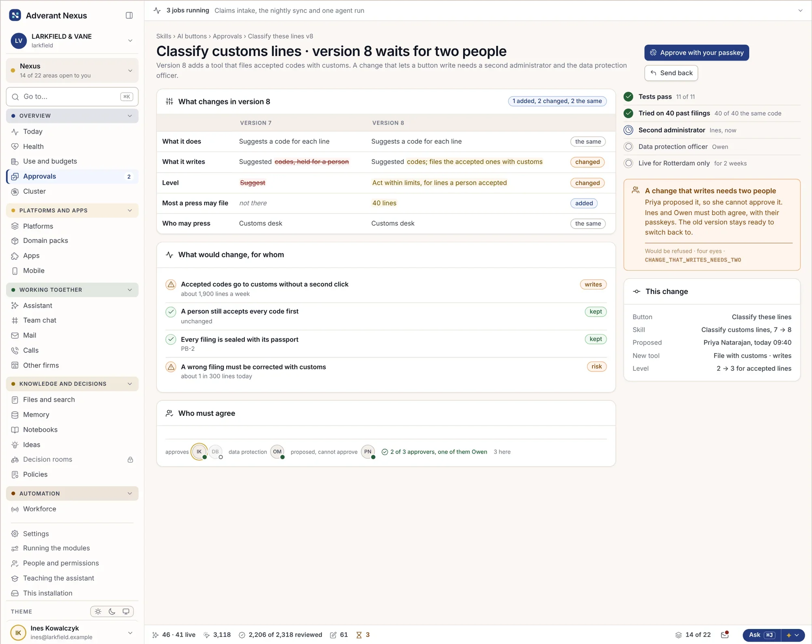This screenshot has height=644, width=812.
Task: Open the Ines Kowalczyk account menu
Action: pos(72,633)
